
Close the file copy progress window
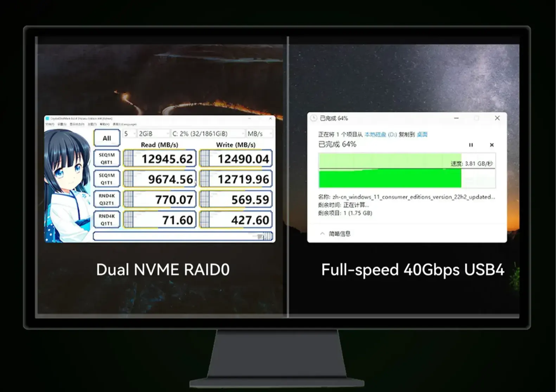[497, 118]
